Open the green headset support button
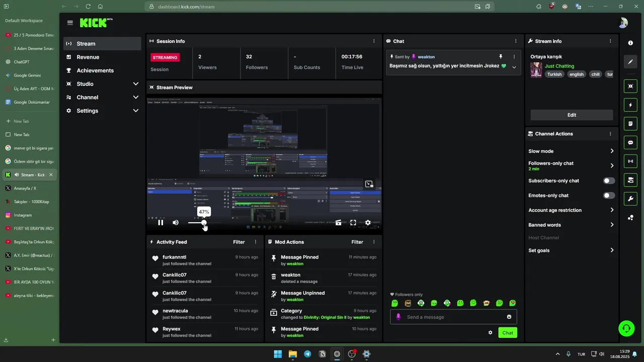Viewport: 644px width, 362px height. [x=626, y=328]
